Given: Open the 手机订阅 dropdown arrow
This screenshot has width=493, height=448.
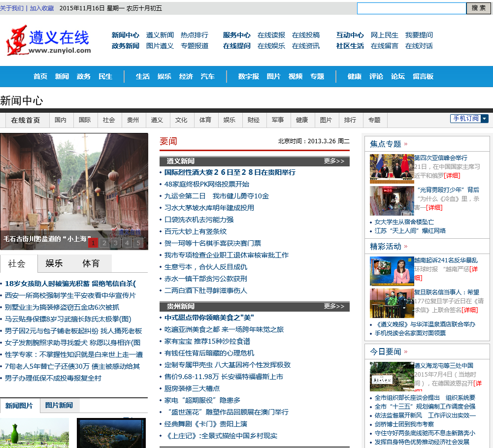Looking at the screenshot, I should coord(485,119).
